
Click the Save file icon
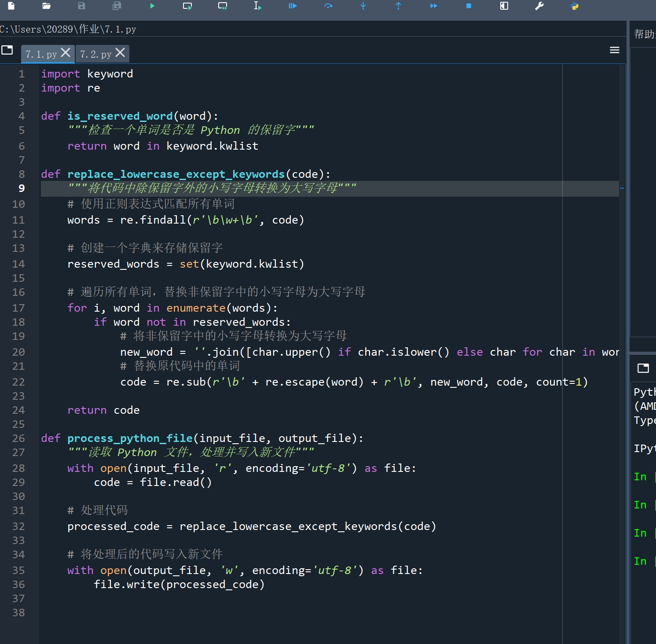81,6
